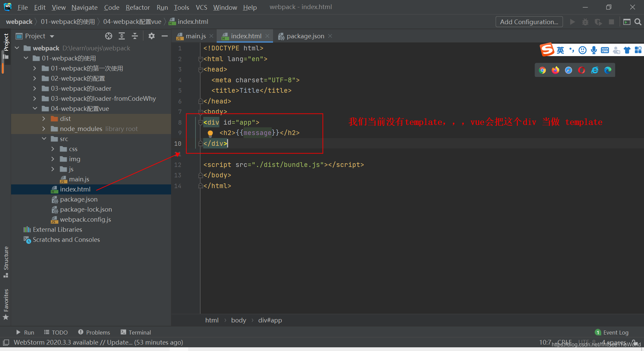This screenshot has height=351, width=644.
Task: Toggle Structure vertical tool window button
Action: tap(6, 262)
